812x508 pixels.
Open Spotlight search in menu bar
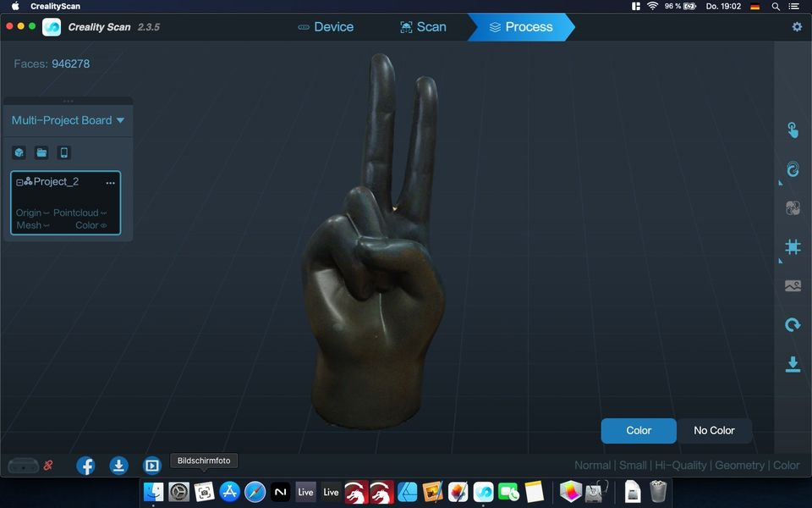pyautogui.click(x=776, y=6)
